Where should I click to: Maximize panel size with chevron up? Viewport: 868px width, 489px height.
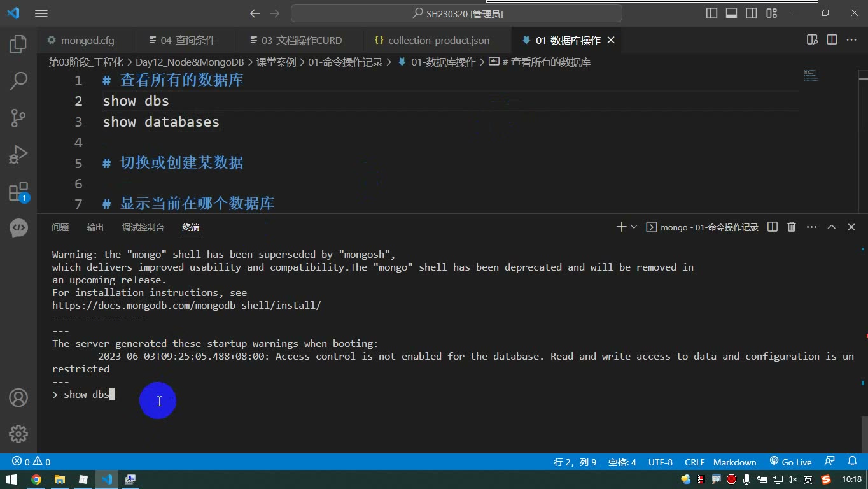831,227
